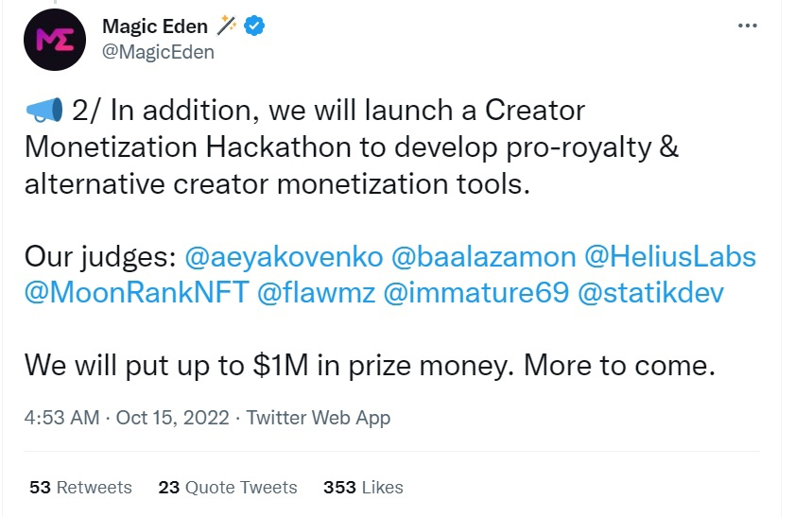Open the @aeyakovenko mention
The width and height of the screenshot is (812, 517).
[x=286, y=258]
